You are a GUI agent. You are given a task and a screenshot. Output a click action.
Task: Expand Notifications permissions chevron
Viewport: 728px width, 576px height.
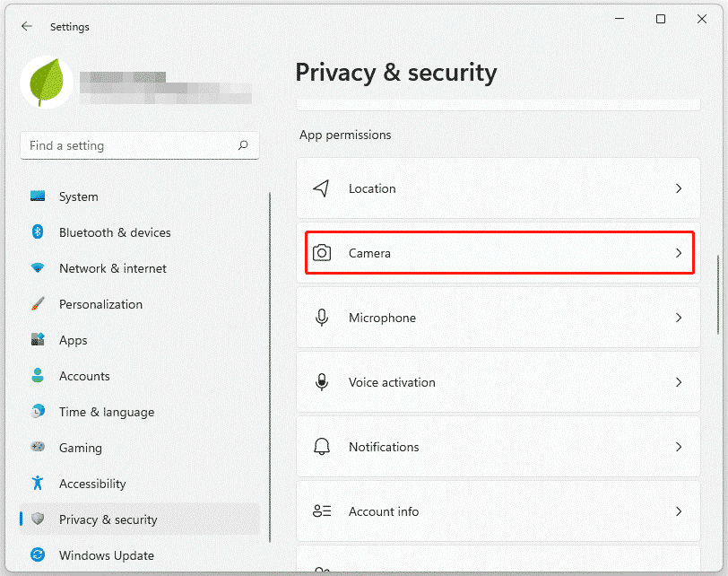click(x=679, y=447)
